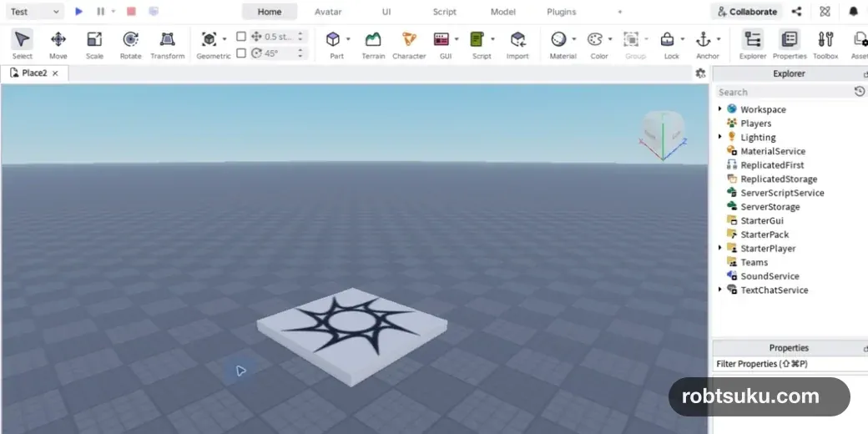Click the Anchor tool icon
The width and height of the screenshot is (868, 434).
click(703, 39)
